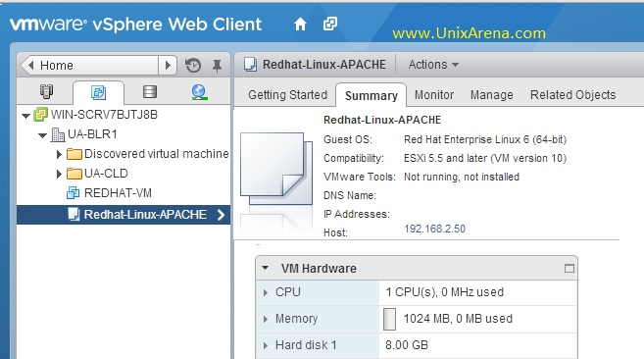Click chevron arrow on Redhat-Linux-APACHE row
The height and width of the screenshot is (359, 644).
[x=221, y=215]
